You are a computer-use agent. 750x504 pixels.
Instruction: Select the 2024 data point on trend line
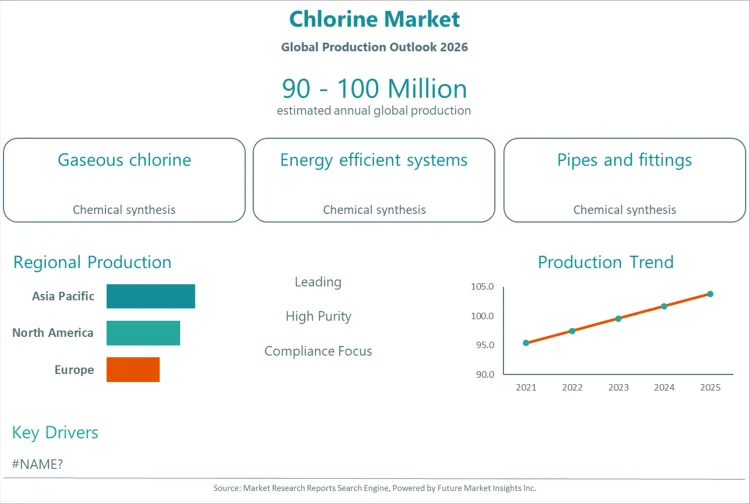(x=664, y=306)
